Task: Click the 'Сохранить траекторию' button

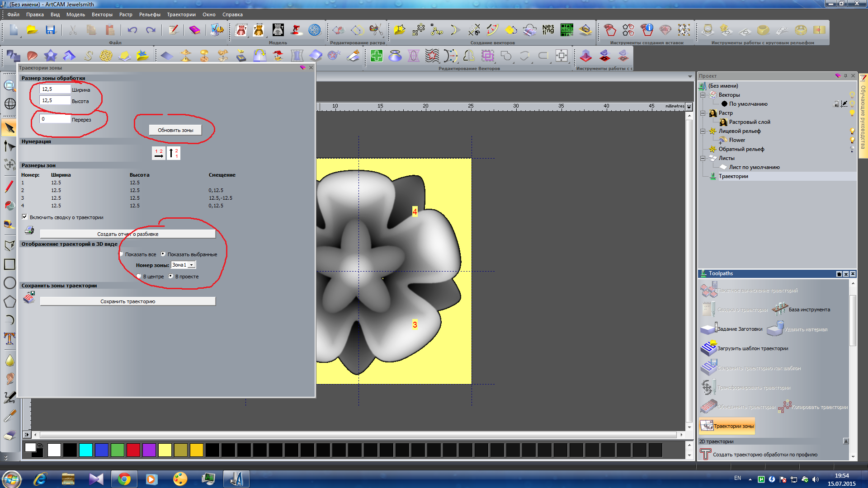Action: (x=127, y=301)
